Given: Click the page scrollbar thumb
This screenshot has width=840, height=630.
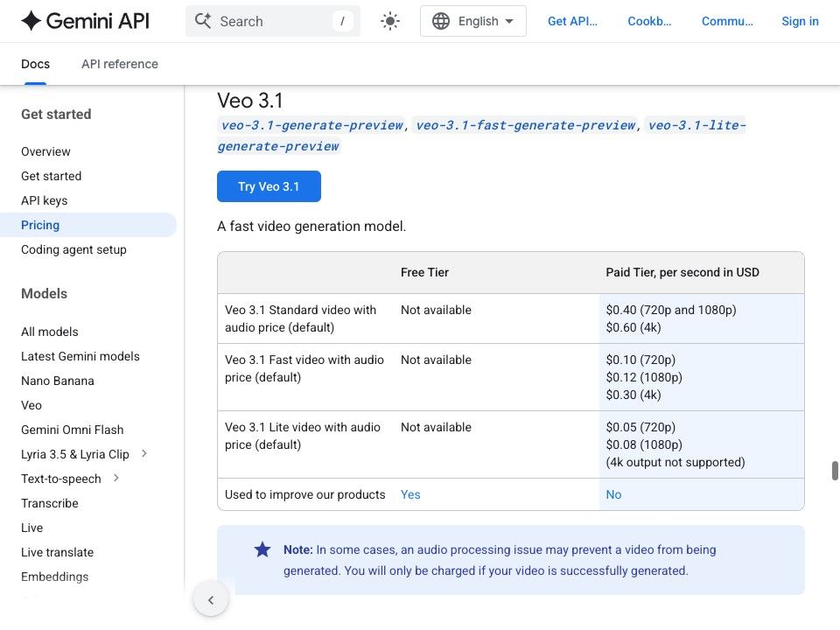Looking at the screenshot, I should (x=835, y=471).
